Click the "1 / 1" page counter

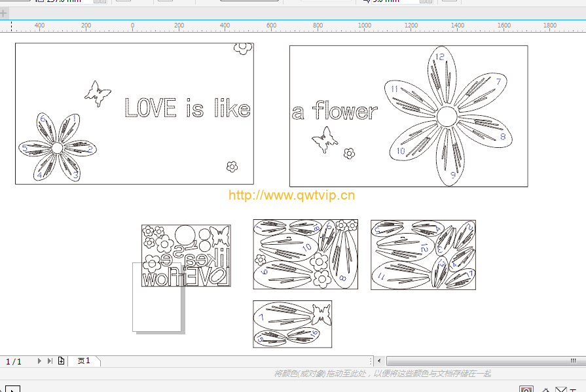14,361
